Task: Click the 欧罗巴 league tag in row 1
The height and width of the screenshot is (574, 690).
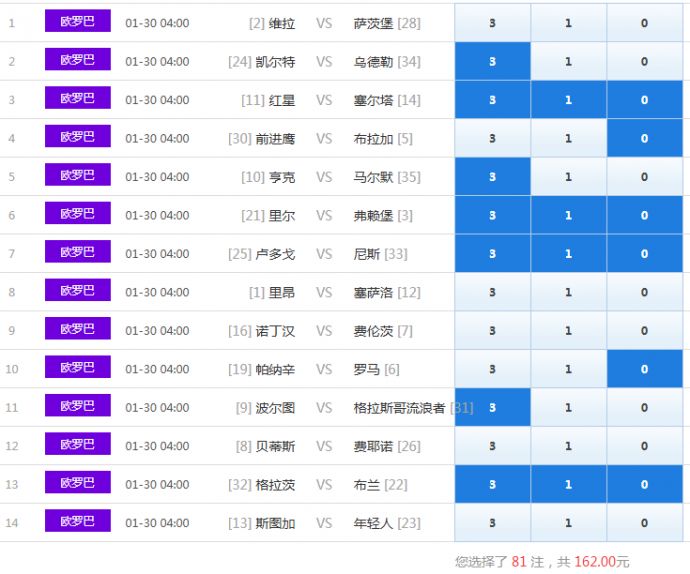Action: [77, 22]
